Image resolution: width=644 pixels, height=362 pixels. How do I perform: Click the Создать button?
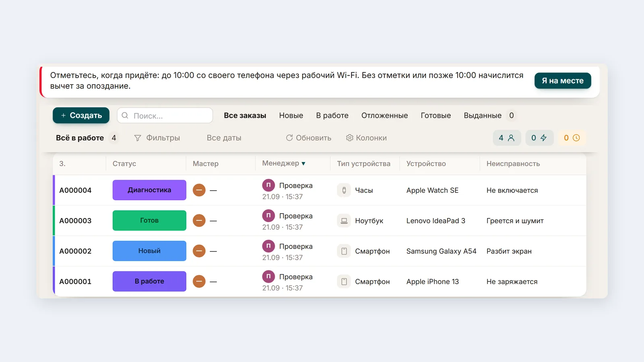tap(81, 115)
